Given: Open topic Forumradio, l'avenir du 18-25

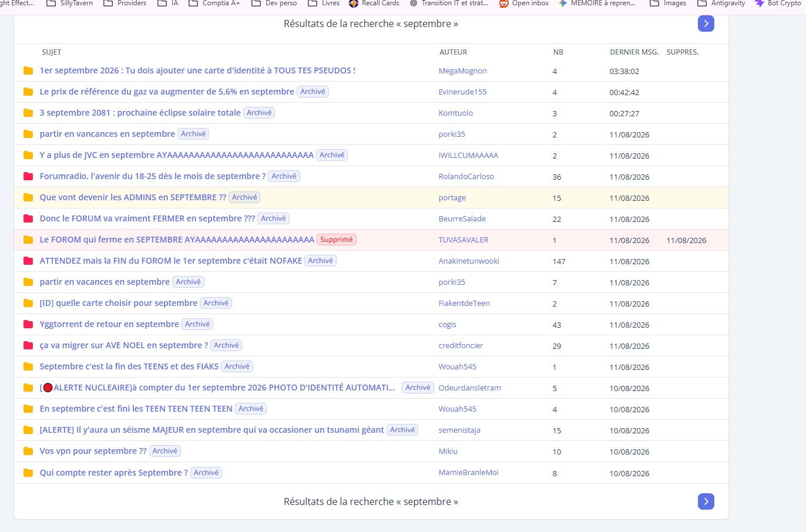Looking at the screenshot, I should coord(153,176).
